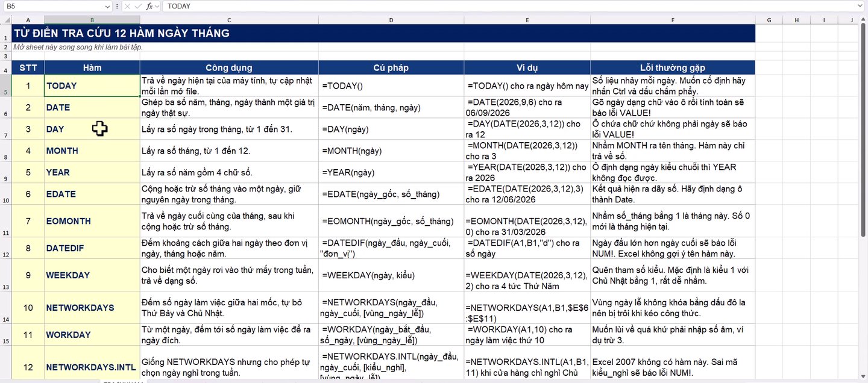The image size is (868, 383).
Task: Select the NETWORKDAYS function name cell
Action: [x=92, y=308]
